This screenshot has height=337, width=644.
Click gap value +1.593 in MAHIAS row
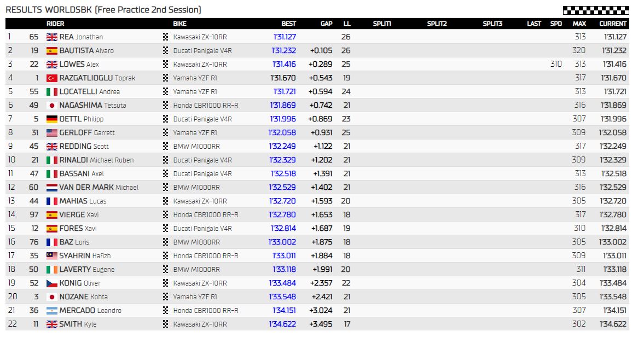(322, 201)
